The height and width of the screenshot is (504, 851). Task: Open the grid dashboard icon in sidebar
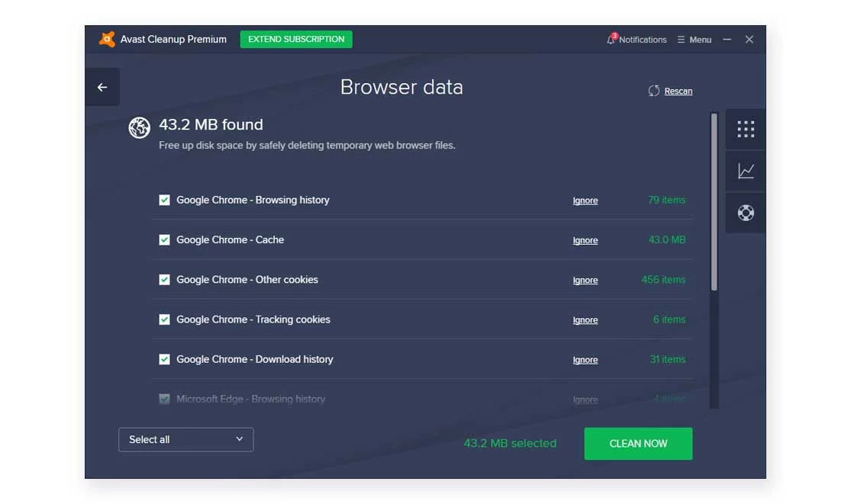746,129
